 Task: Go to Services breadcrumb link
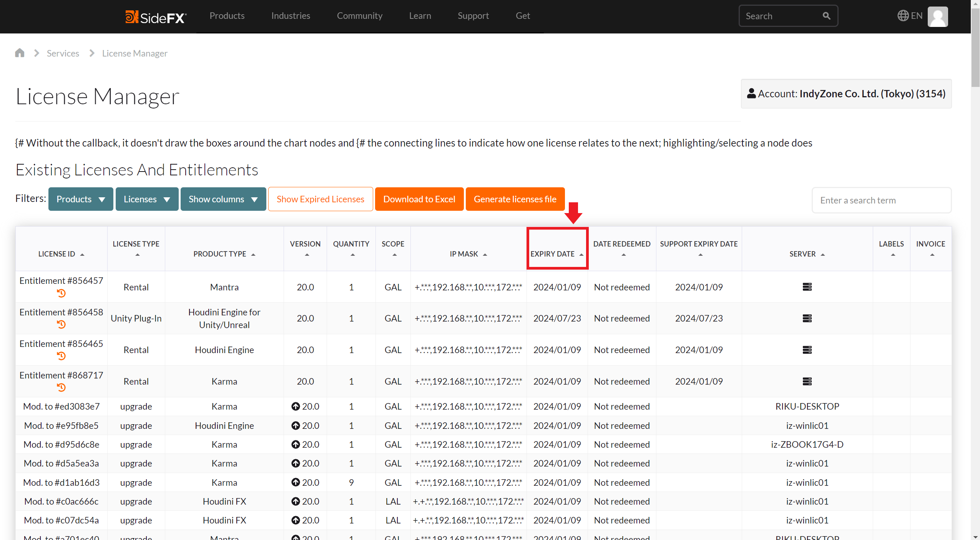(63, 53)
